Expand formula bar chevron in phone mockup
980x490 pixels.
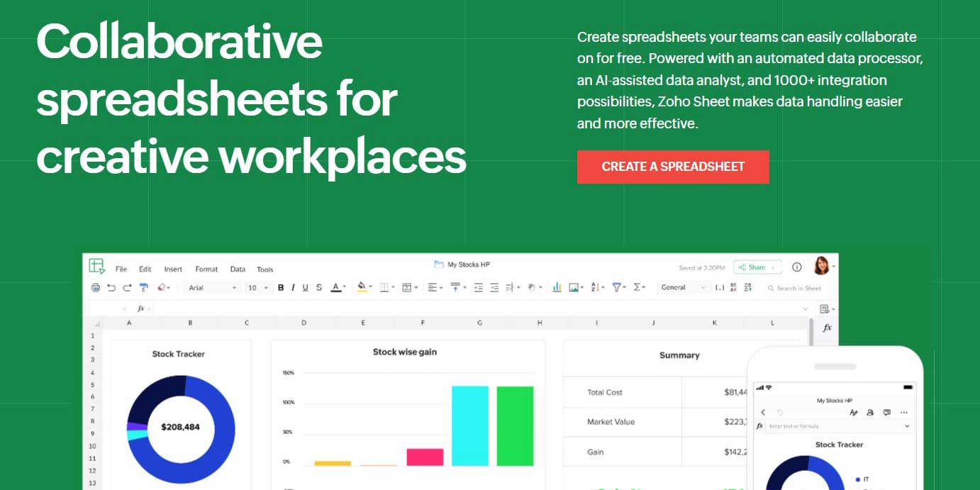[906, 426]
